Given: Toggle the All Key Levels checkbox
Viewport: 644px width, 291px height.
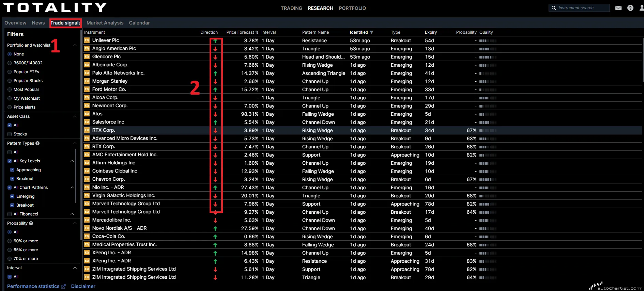Looking at the screenshot, I should pos(10,161).
